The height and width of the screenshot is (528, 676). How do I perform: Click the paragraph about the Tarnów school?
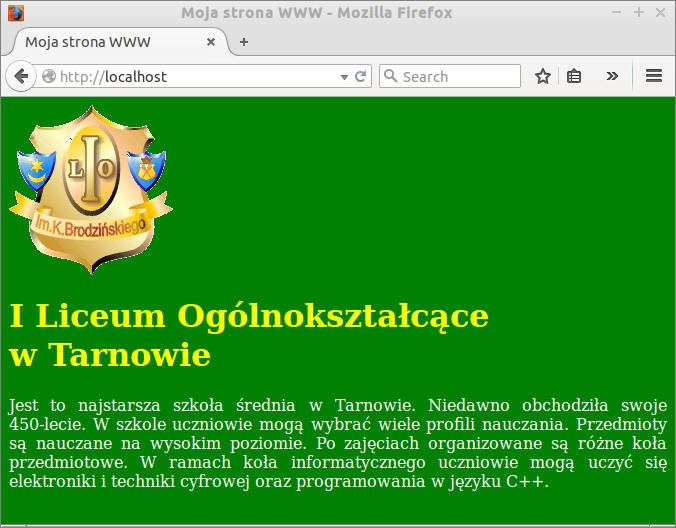[x=337, y=443]
